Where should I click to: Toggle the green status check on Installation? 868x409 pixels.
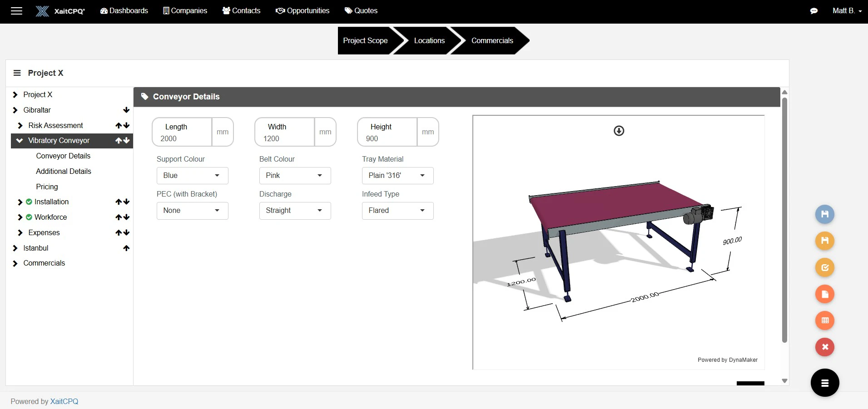28,202
